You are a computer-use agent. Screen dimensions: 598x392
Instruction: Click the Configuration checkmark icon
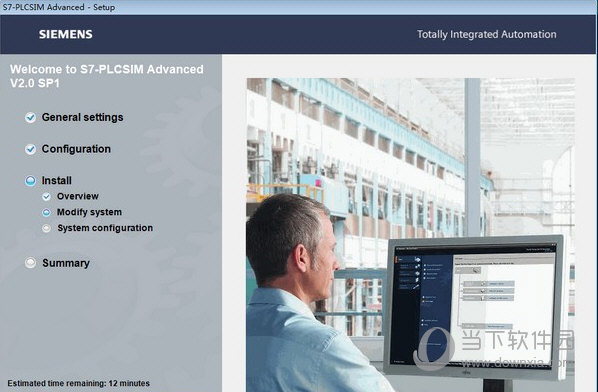[31, 149]
